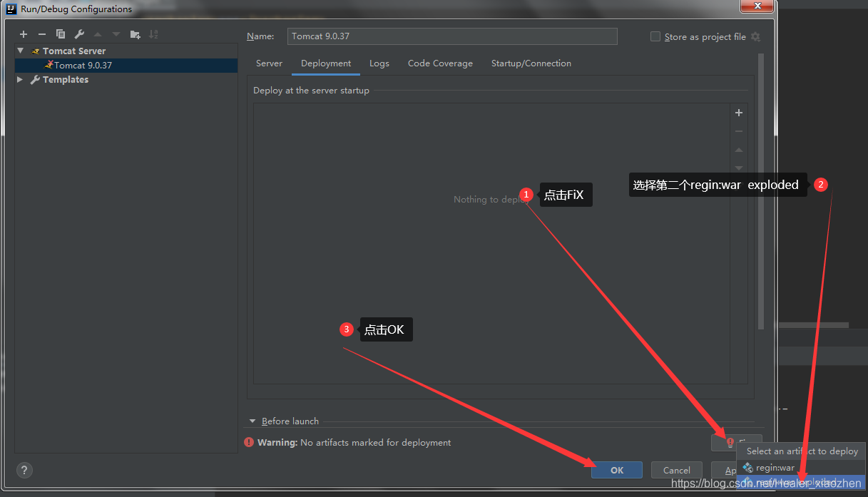Add a new run configuration
868x497 pixels.
pyautogui.click(x=24, y=34)
